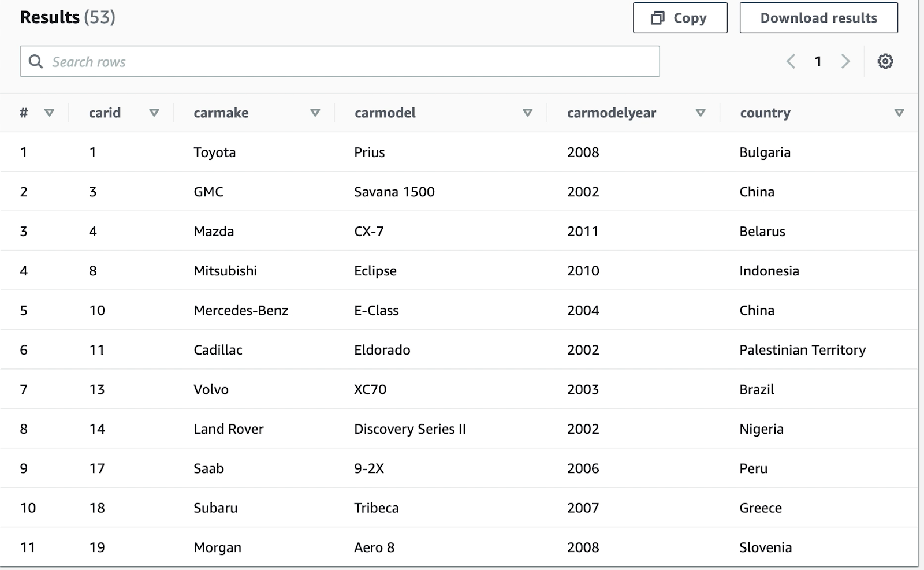Click the Eldorado model cell

coord(382,350)
